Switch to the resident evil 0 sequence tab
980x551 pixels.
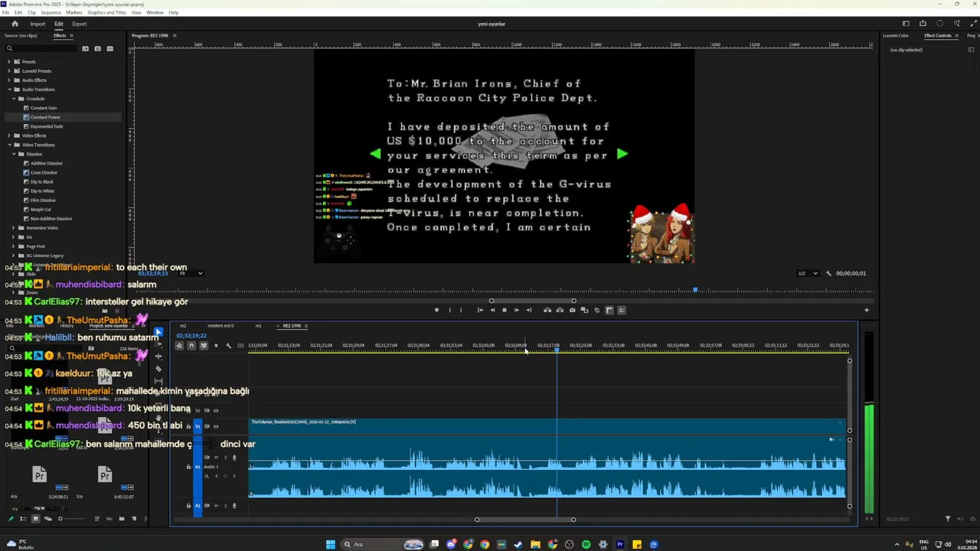pos(220,326)
